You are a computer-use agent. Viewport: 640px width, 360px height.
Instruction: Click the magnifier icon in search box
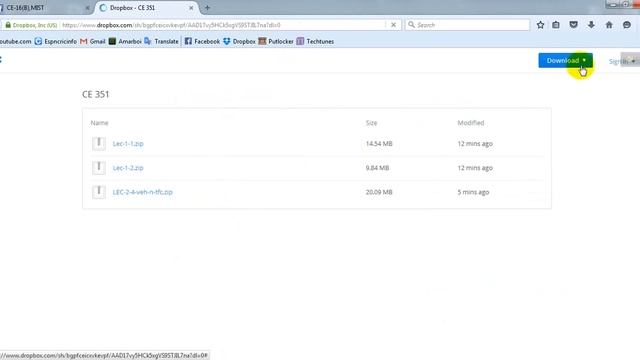411,25
